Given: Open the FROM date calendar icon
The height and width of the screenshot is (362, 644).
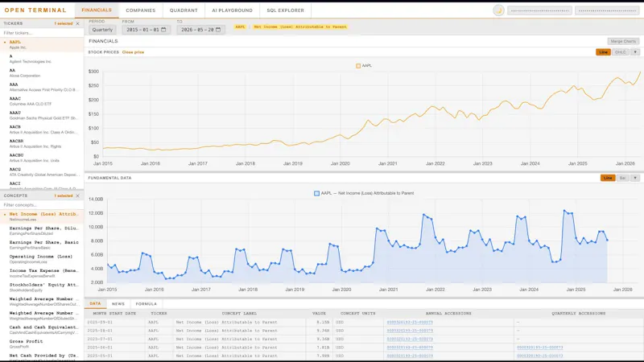Looking at the screenshot, I should (x=163, y=30).
